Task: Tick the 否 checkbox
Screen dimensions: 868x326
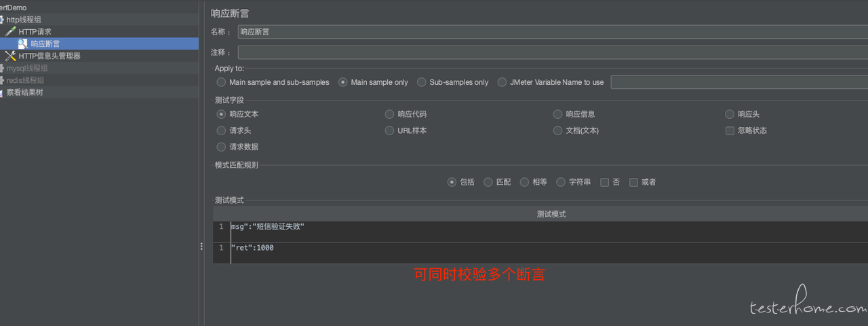Action: 604,182
